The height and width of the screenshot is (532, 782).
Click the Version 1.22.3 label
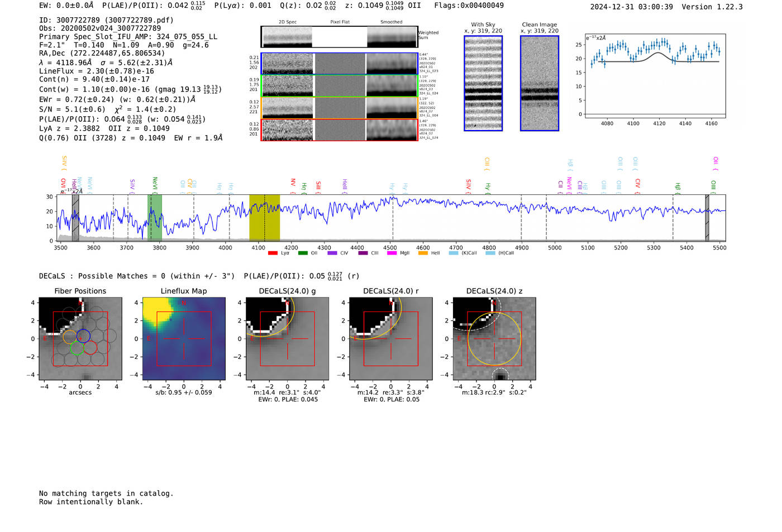click(712, 7)
